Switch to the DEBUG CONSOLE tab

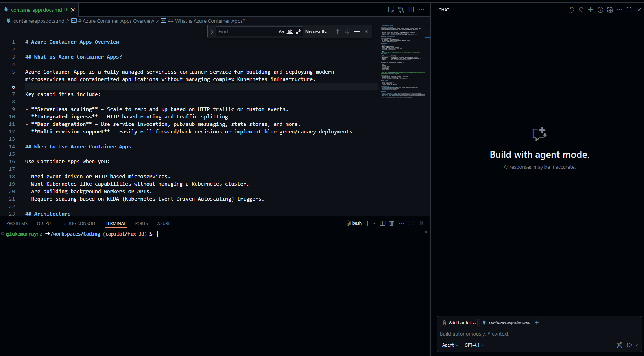tap(79, 223)
